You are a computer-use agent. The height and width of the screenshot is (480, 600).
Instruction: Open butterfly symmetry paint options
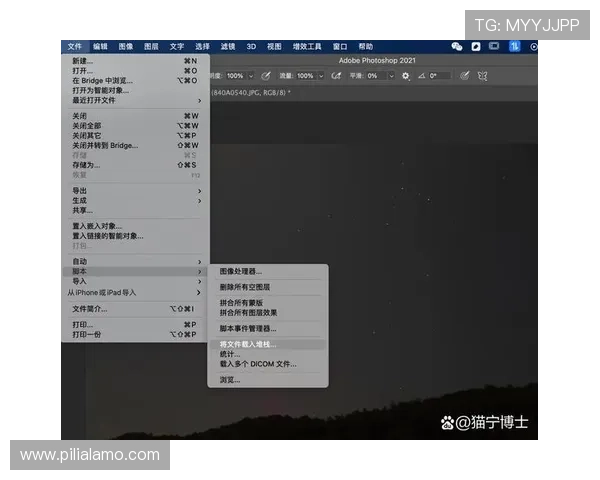[x=483, y=76]
